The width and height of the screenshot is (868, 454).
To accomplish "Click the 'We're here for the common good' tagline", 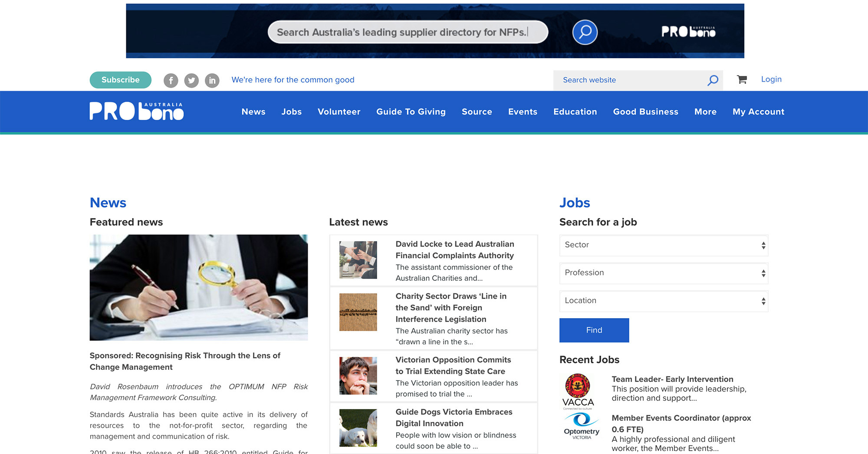I will click(293, 80).
